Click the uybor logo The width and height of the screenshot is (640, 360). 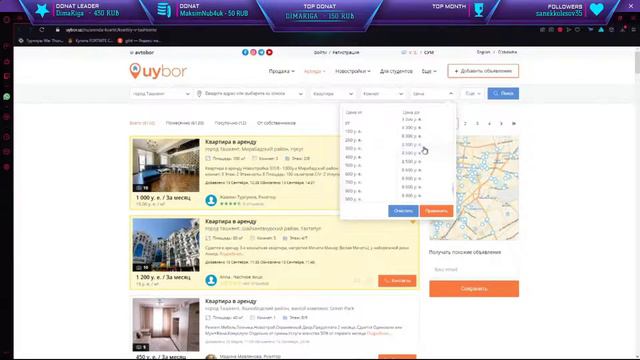pos(158,71)
